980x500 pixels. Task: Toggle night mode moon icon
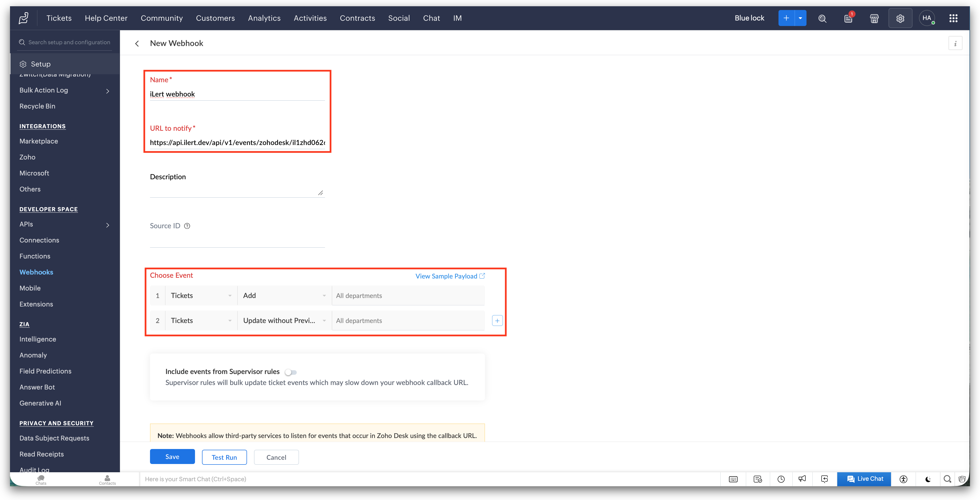928,479
